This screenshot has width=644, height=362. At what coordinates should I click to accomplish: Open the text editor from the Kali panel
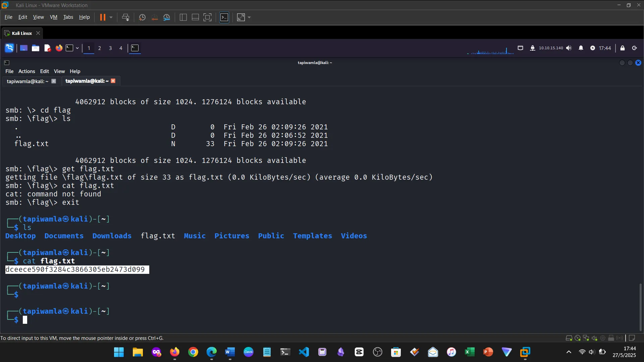click(x=47, y=48)
